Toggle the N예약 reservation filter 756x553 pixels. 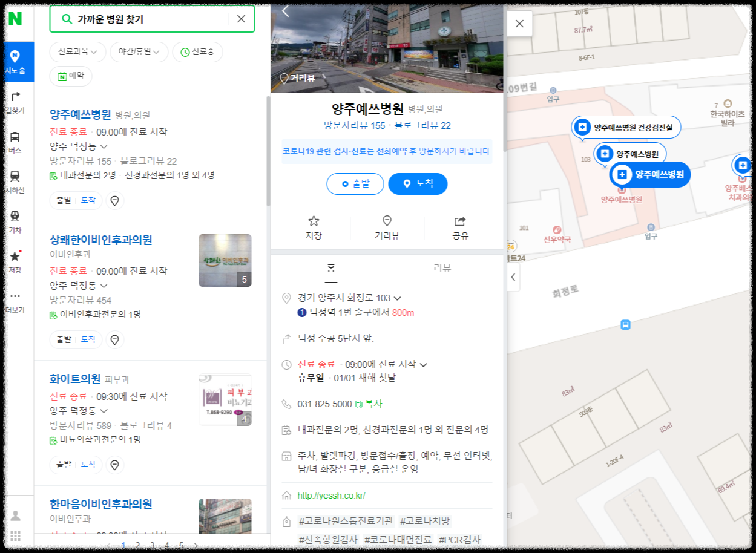(x=70, y=76)
